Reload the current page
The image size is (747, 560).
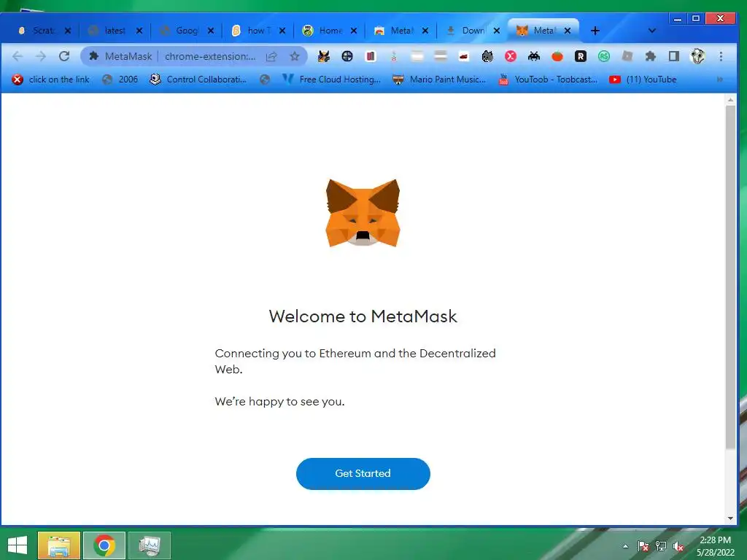pyautogui.click(x=64, y=56)
